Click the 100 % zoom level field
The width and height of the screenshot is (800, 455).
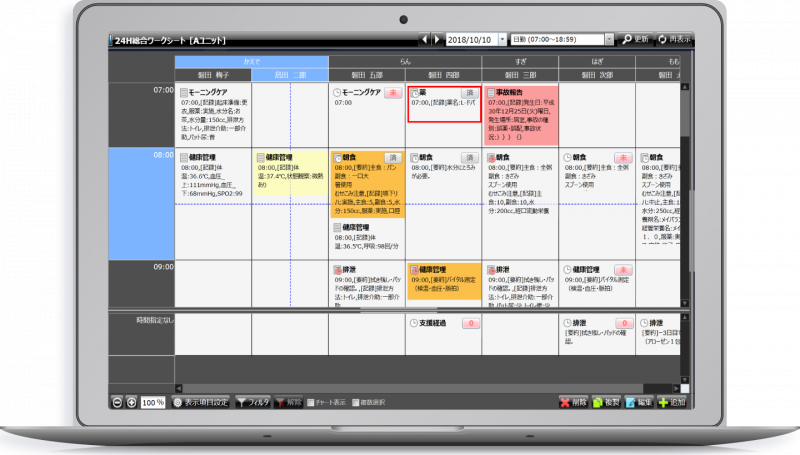point(152,402)
